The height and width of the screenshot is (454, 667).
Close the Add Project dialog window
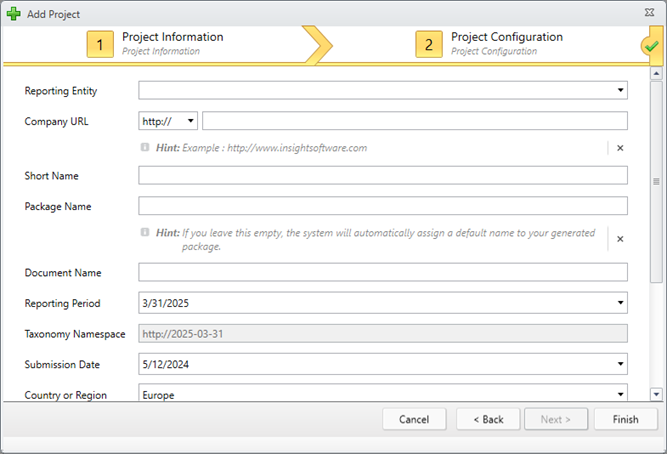[x=649, y=13]
